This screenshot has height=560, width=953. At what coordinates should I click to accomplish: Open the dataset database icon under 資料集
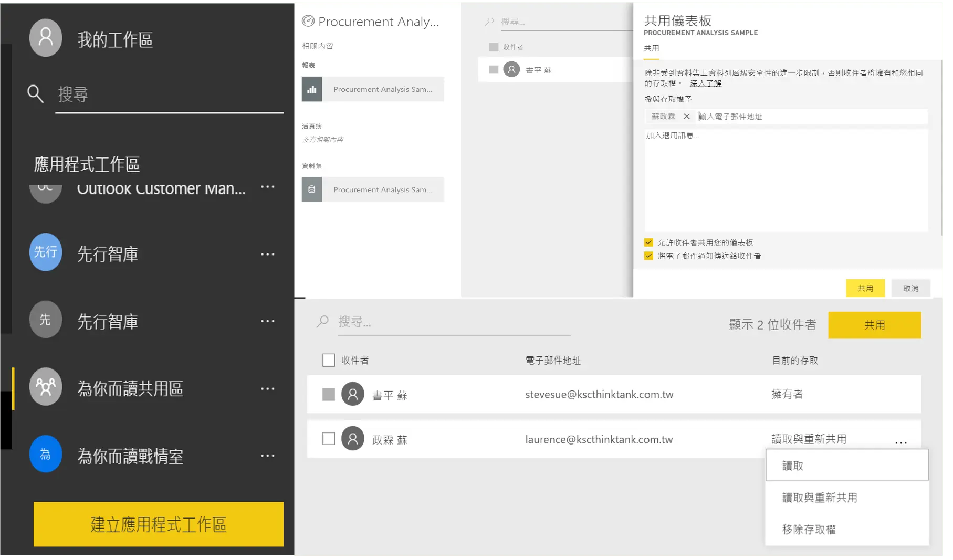point(312,190)
